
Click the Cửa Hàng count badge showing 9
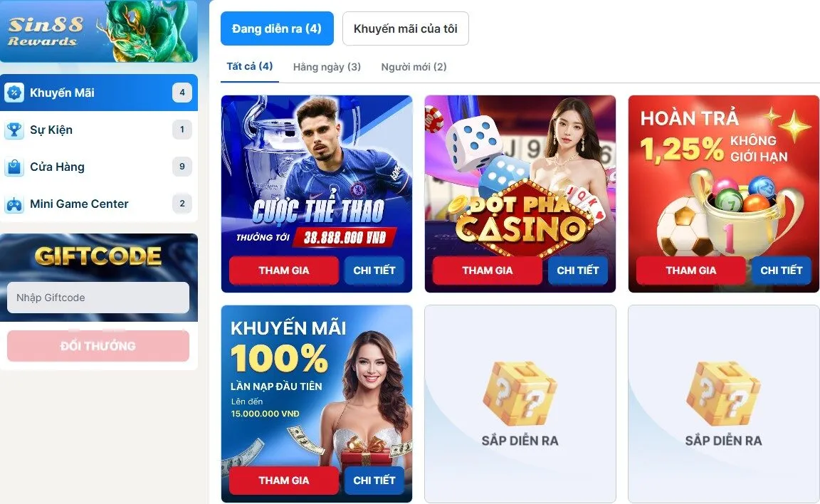(x=182, y=167)
